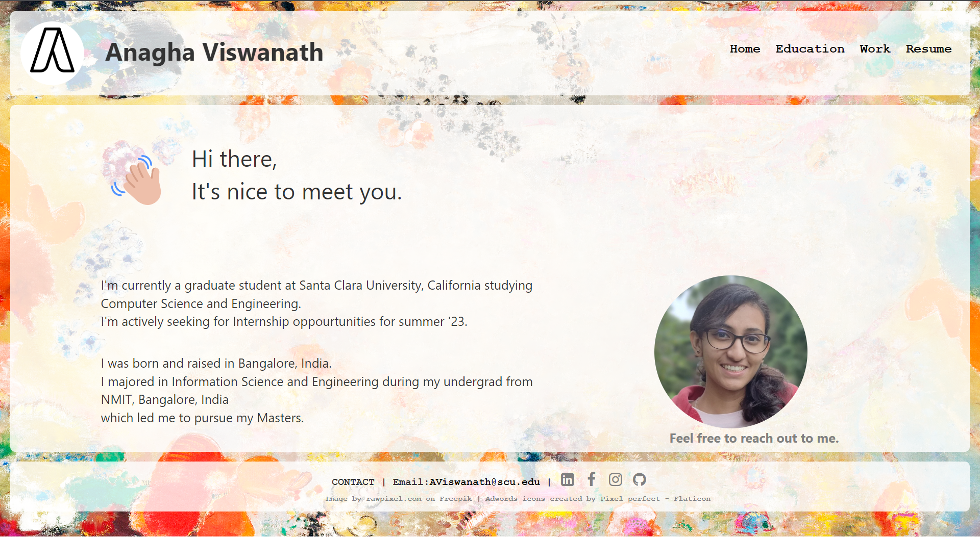Open the Education page
This screenshot has width=980, height=537.
tap(810, 49)
